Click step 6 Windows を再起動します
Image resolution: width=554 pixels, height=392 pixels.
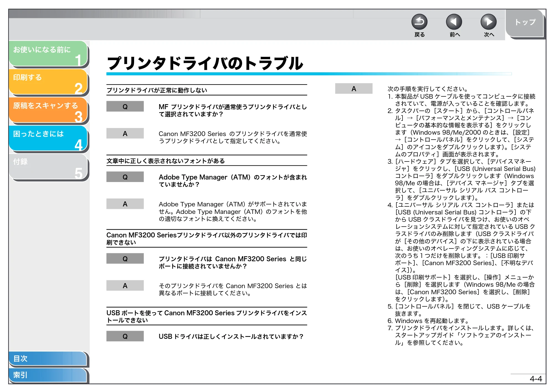tap(429, 321)
